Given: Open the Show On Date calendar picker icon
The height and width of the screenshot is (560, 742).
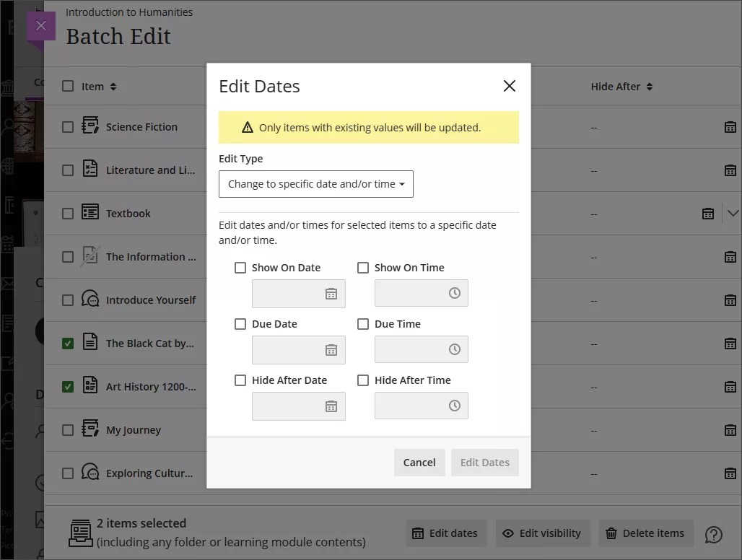Looking at the screenshot, I should 331,293.
